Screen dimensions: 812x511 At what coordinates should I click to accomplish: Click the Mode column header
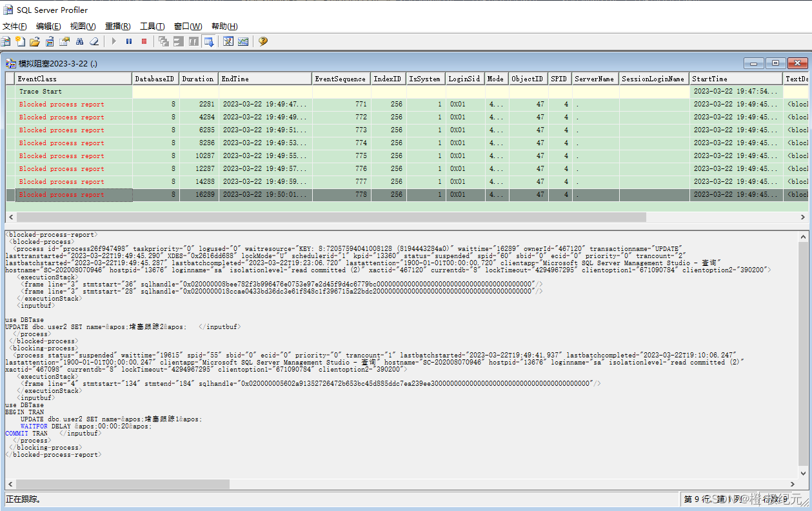497,79
